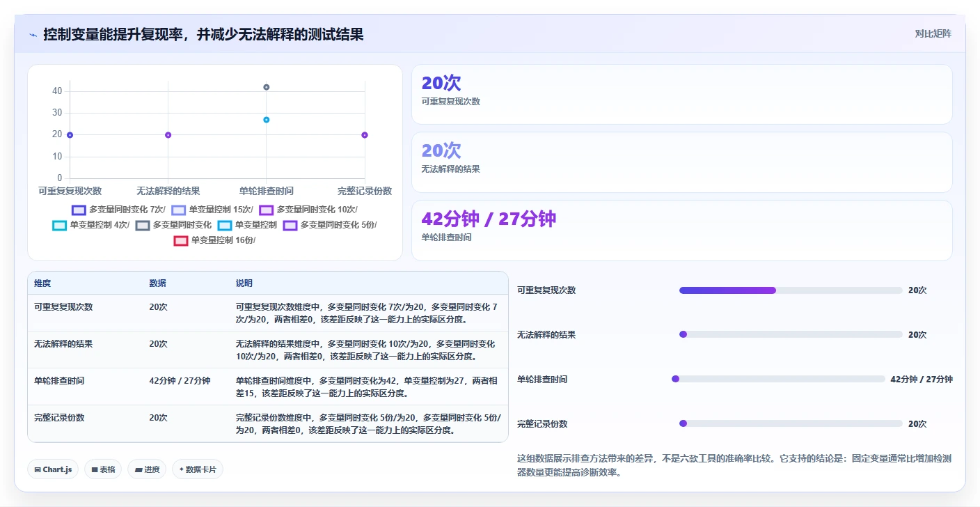Screen dimensions: 980x507
Task: Click the 表格 tag pill
Action: (104, 469)
